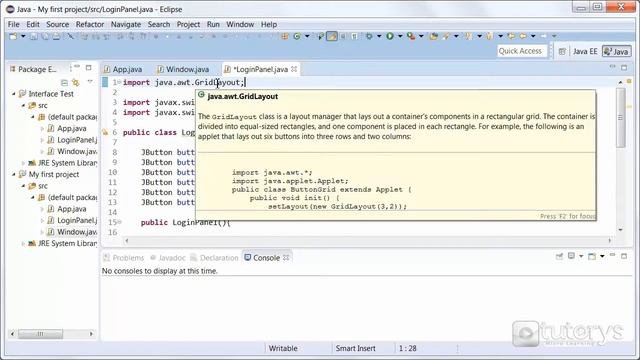This screenshot has height=360, width=640.
Task: Click the New Java Package icon
Action: pyautogui.click(x=285, y=36)
